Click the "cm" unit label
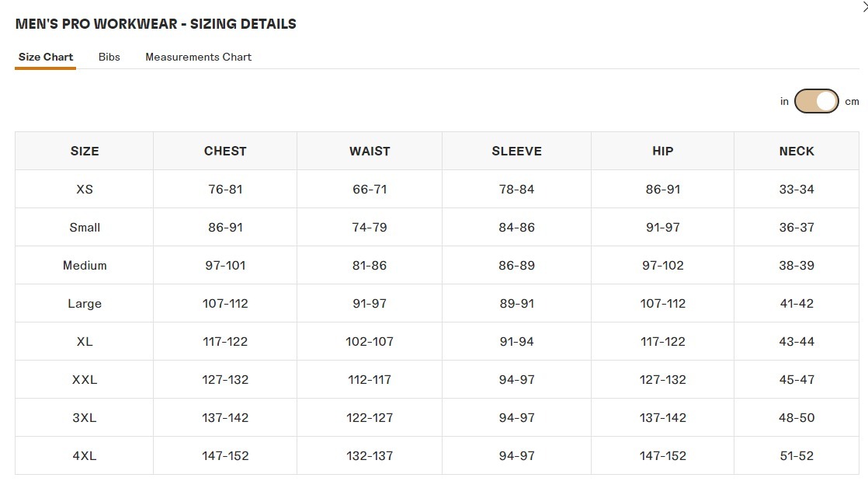868x495 pixels. [852, 102]
